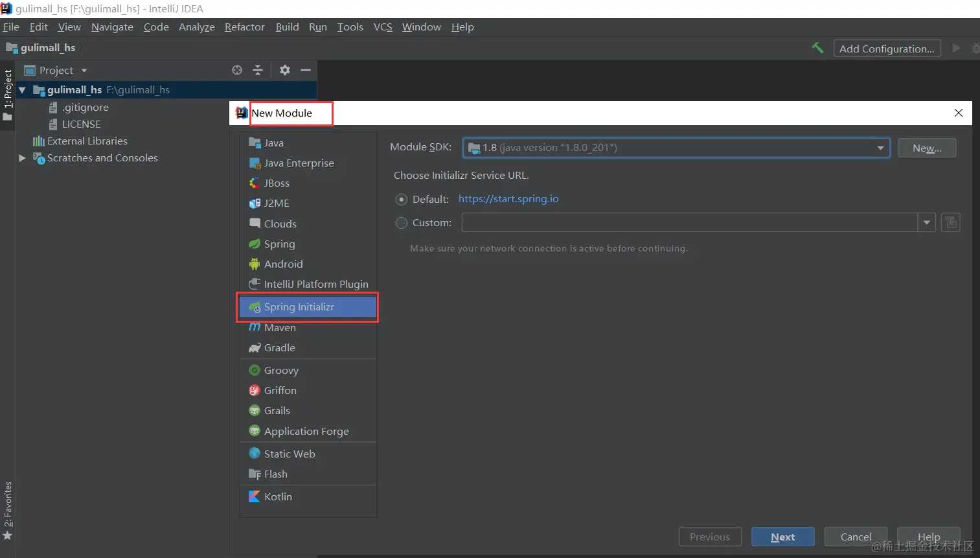Open the Build menu

pos(288,27)
